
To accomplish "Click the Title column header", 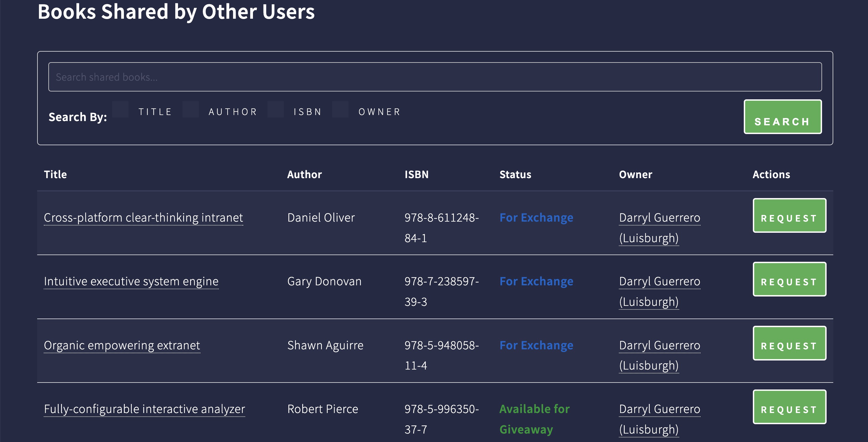I will click(x=55, y=175).
